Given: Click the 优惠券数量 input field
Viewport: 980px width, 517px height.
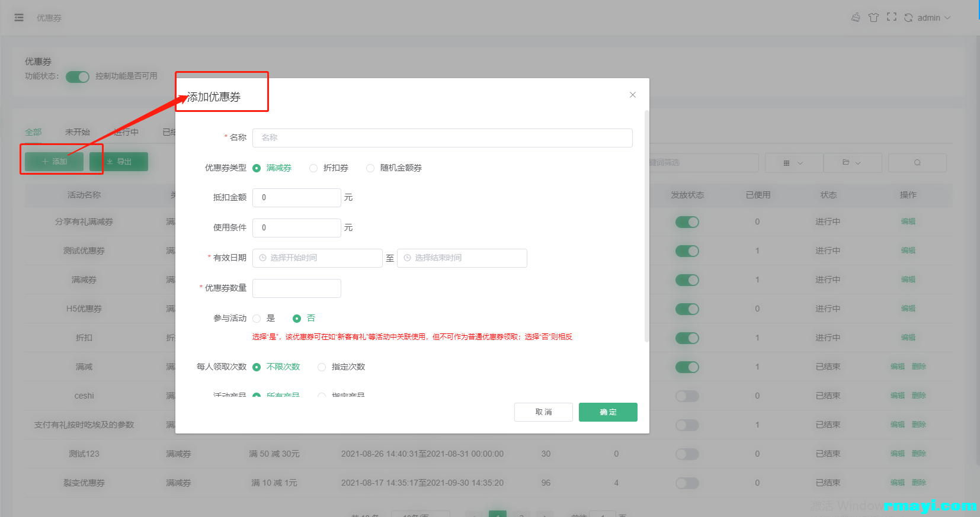Looking at the screenshot, I should click(x=297, y=288).
